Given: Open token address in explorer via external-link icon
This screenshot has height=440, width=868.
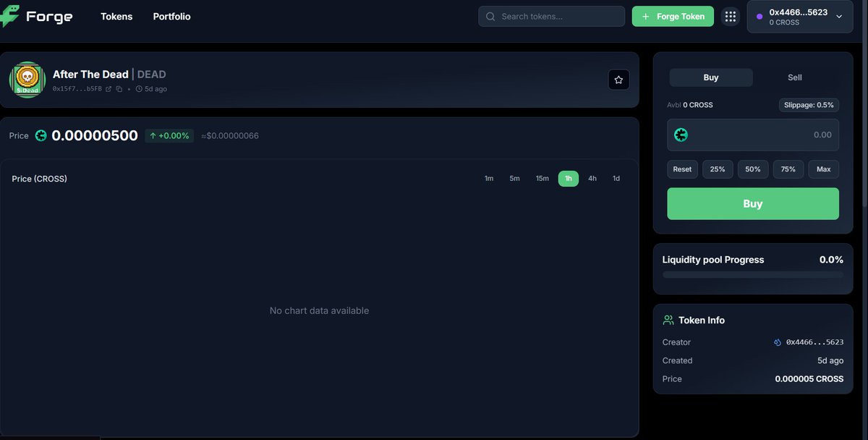Looking at the screenshot, I should click(x=109, y=89).
